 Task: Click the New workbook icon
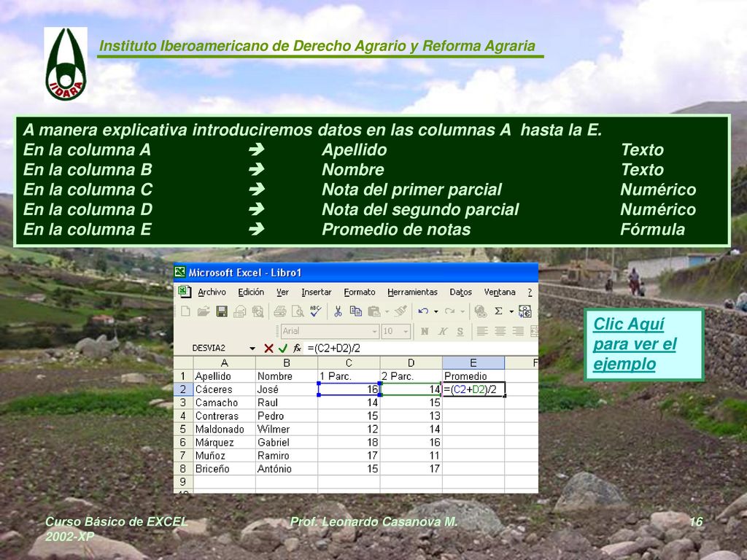[x=186, y=311]
